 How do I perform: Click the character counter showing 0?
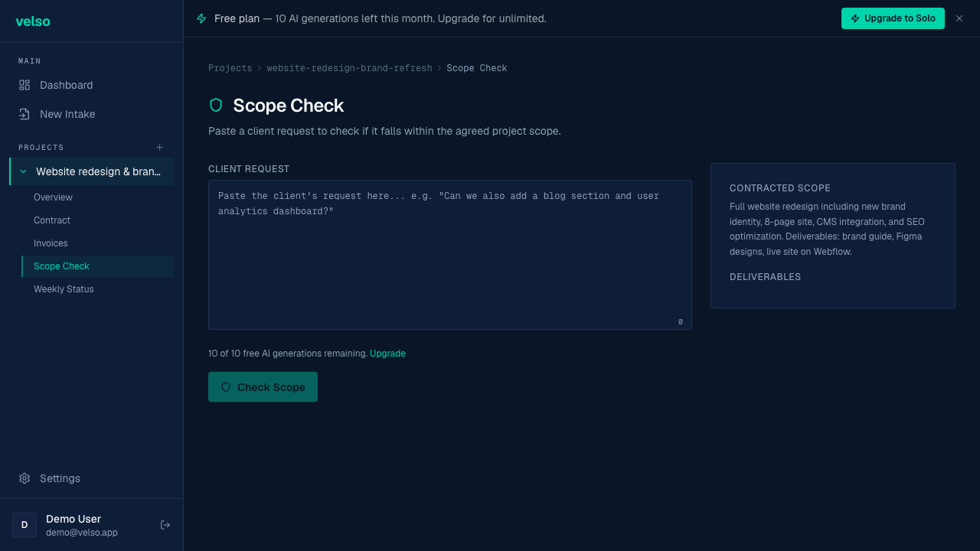click(681, 322)
